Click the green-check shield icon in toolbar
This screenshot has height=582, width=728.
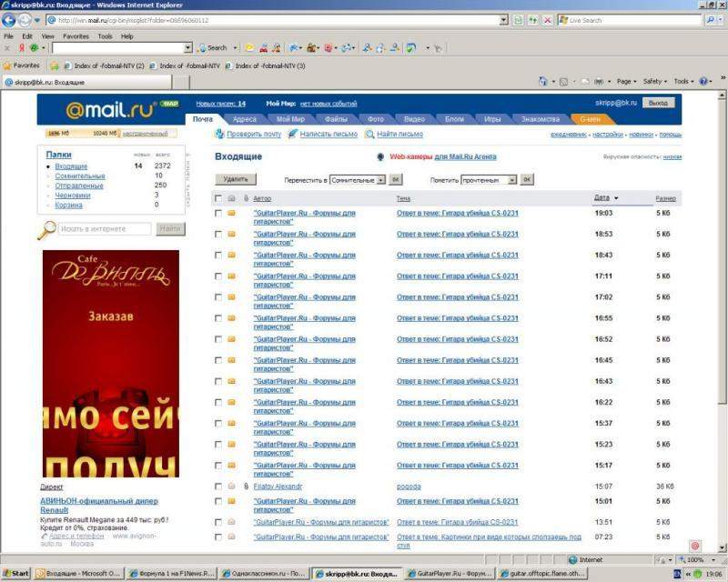coord(411,48)
